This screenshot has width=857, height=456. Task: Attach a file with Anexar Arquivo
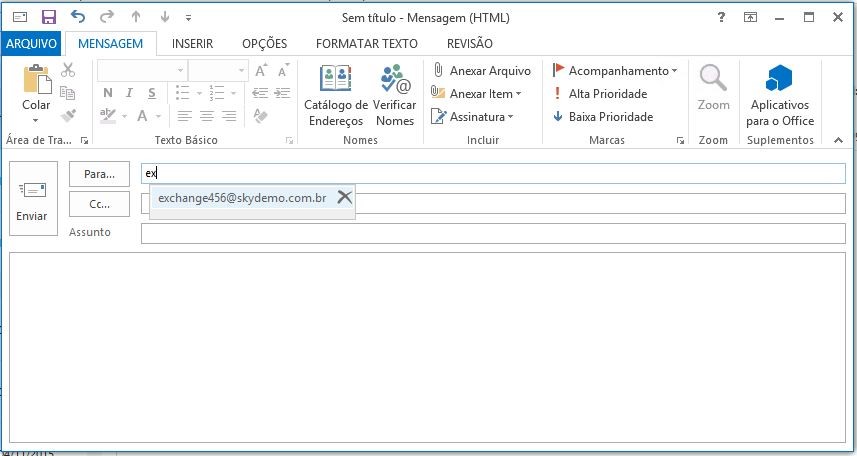point(481,71)
